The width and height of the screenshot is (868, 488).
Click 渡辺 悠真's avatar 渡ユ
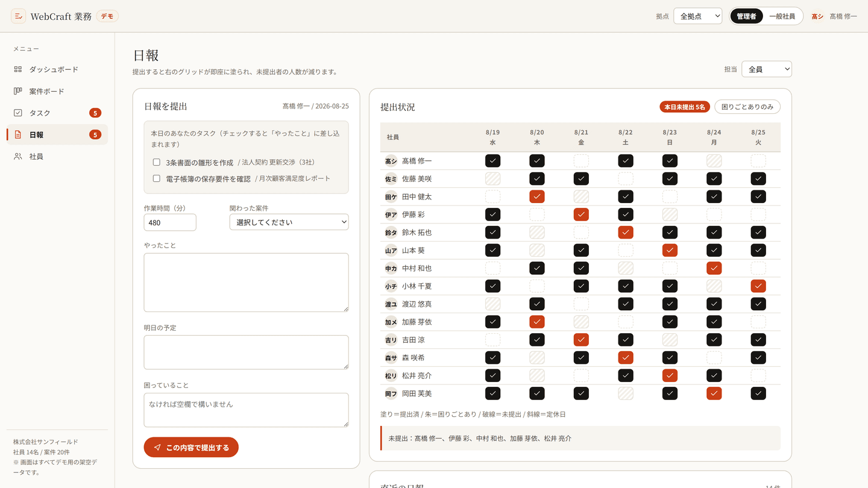[391, 304]
